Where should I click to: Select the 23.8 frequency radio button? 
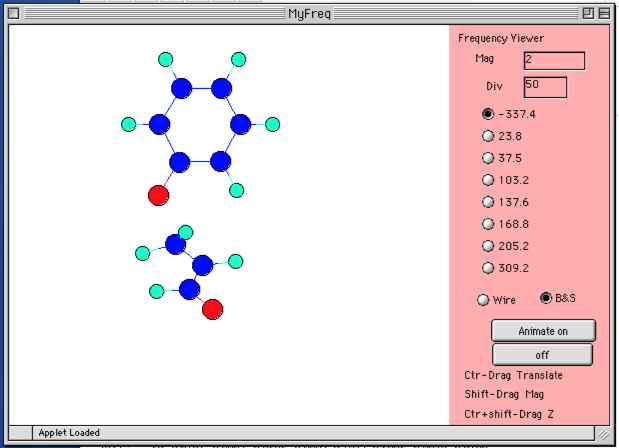[x=488, y=136]
